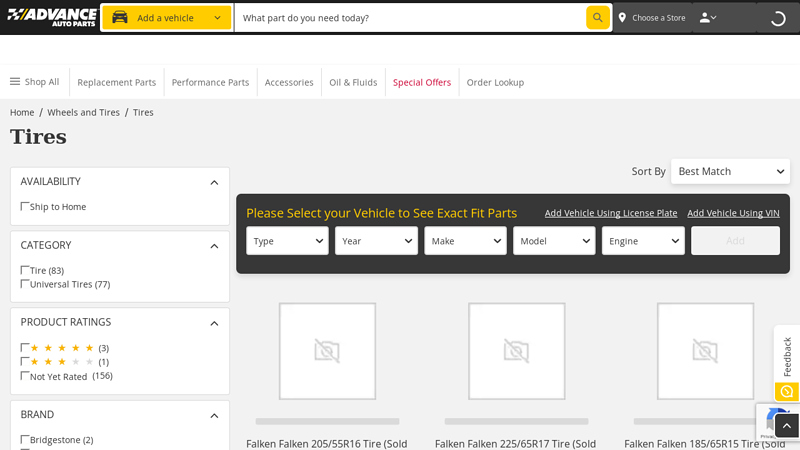Click the Falken 225/65R17 Tire title
The image size is (800, 450).
click(515, 444)
